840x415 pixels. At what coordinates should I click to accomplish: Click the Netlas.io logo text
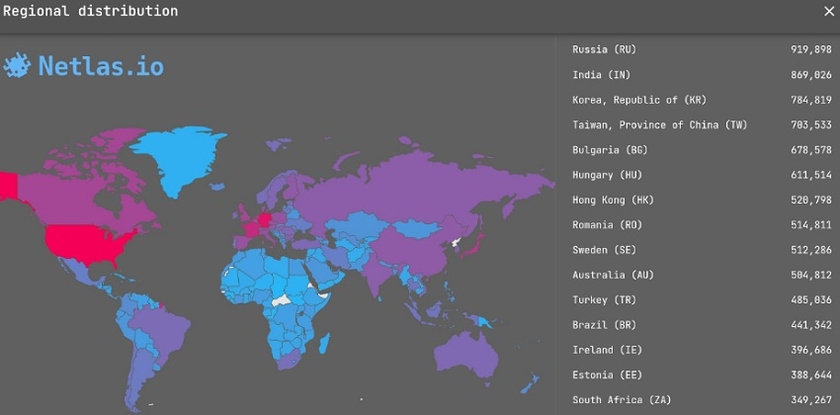point(100,67)
